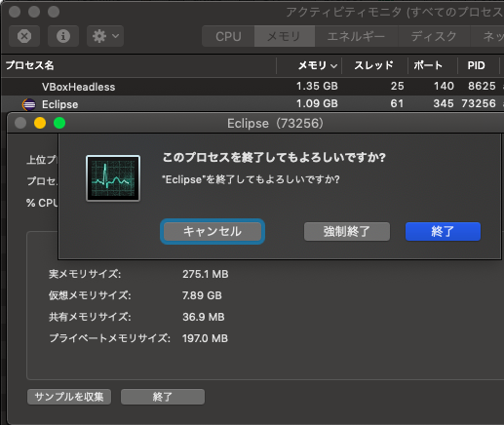Open the gear action menu dropdown
504x425 pixels.
[105, 36]
